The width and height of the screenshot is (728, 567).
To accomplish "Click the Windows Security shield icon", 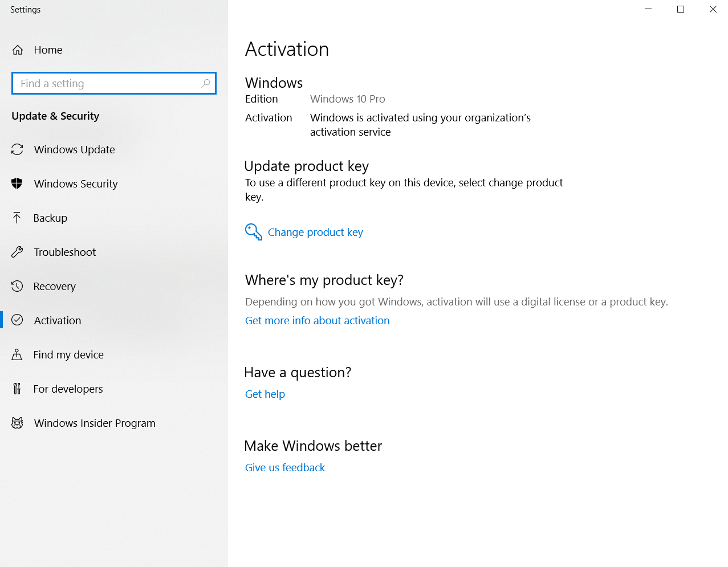I will [x=17, y=183].
